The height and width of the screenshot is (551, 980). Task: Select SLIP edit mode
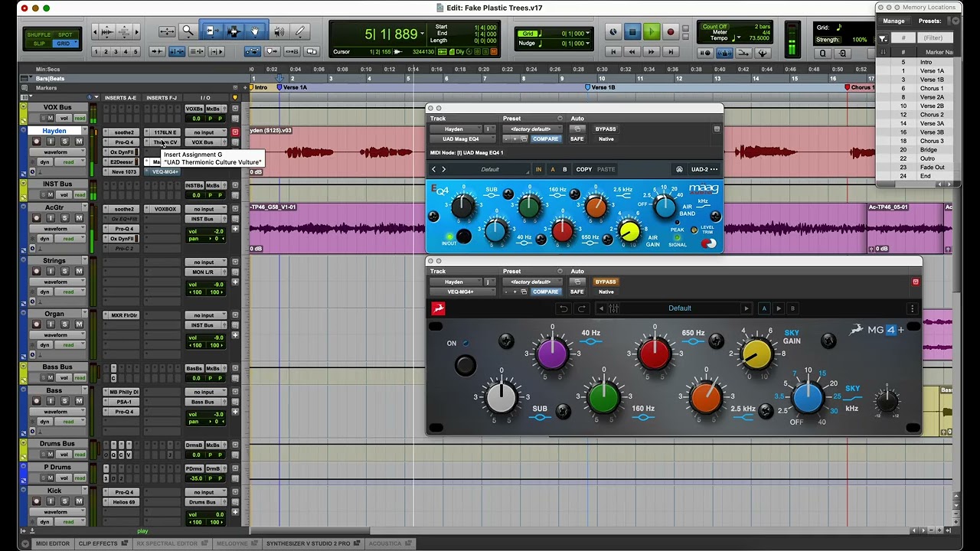point(38,44)
